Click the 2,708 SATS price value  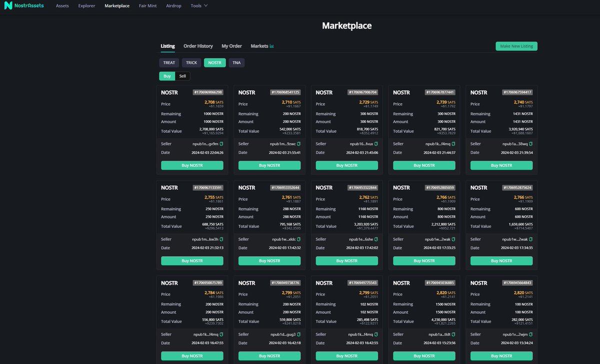214,102
